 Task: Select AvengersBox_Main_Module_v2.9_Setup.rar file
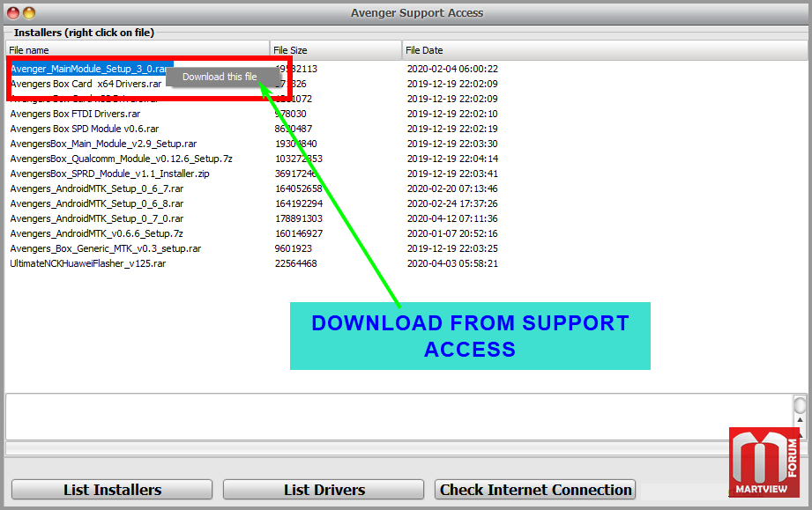(103, 144)
